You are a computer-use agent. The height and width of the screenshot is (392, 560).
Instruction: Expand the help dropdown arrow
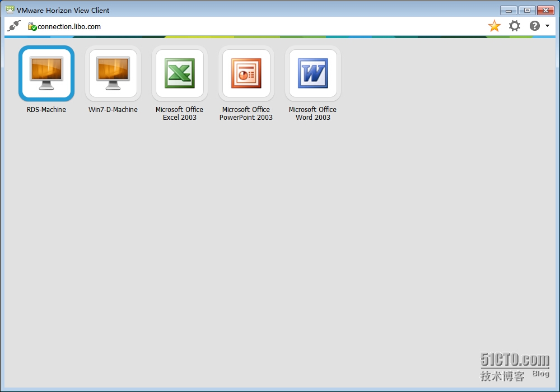[x=547, y=26]
